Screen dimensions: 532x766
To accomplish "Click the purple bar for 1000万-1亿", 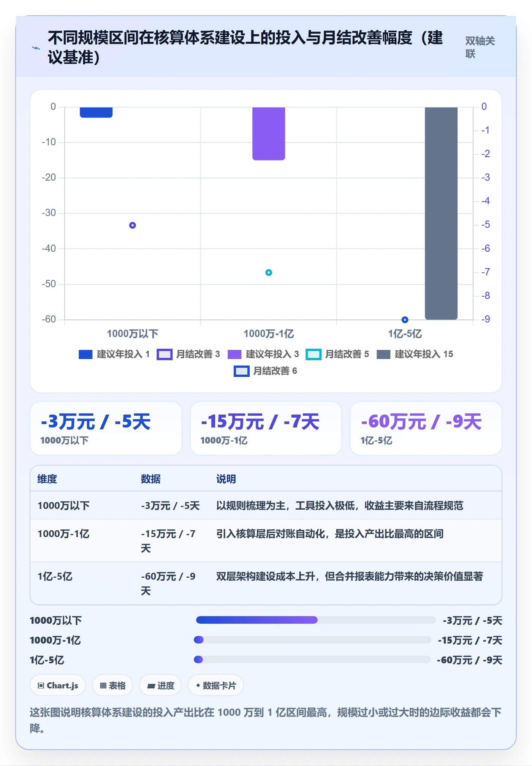I will click(x=269, y=133).
